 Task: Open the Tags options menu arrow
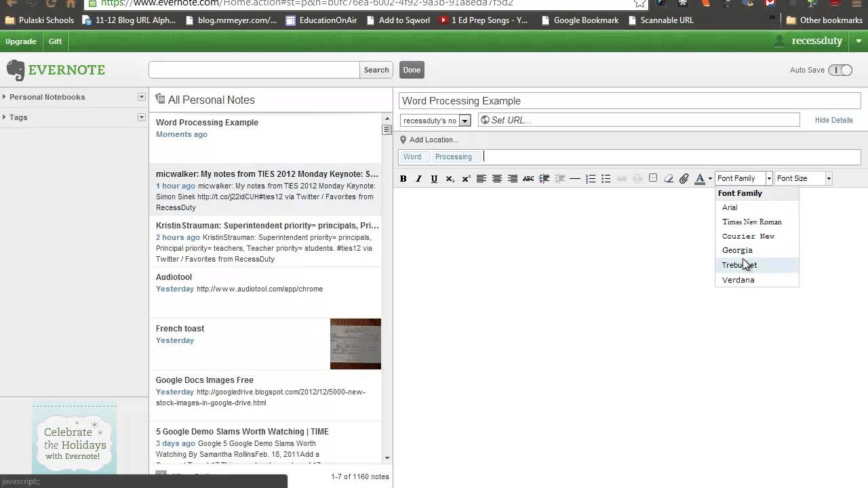click(142, 117)
